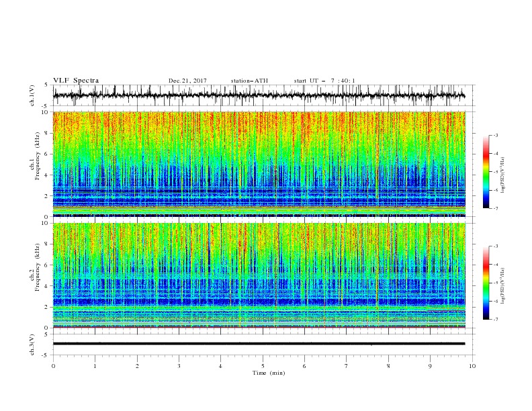532x411 pixels.
Task: Click the "-7" tick on ch.2 color bar
Action: 496,320
